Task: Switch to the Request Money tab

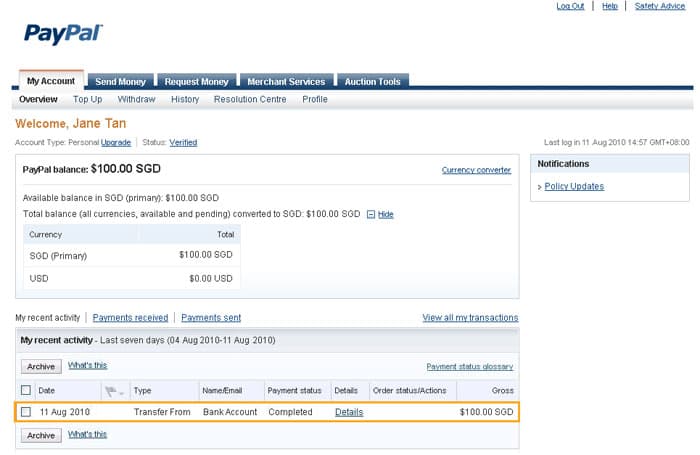Action: tap(196, 81)
